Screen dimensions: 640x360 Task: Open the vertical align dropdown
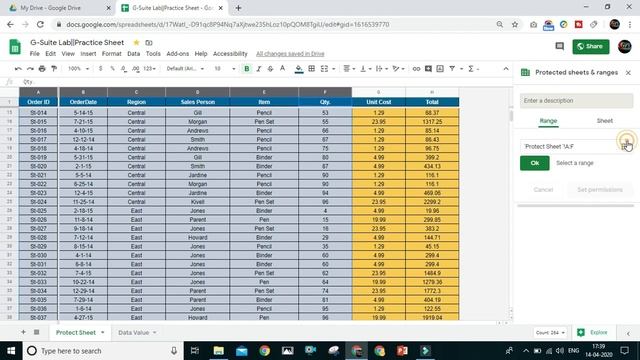pos(365,69)
